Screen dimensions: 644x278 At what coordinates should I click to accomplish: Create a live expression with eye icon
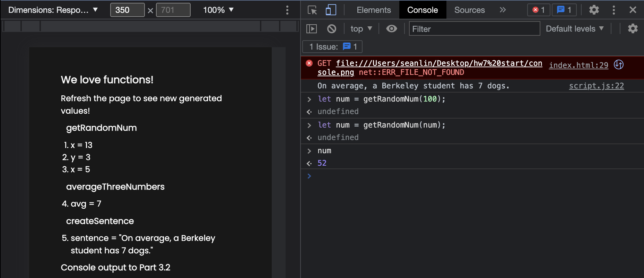click(x=392, y=29)
